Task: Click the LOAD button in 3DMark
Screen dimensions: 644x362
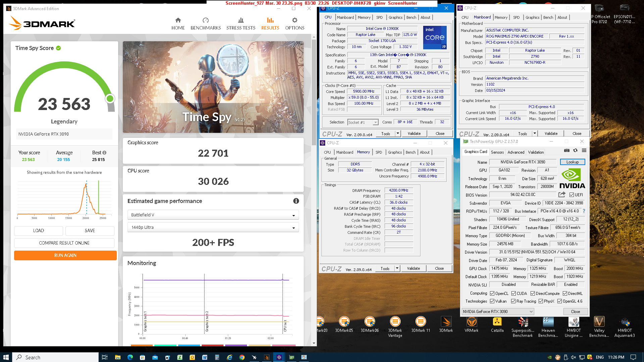Action: [x=39, y=231]
